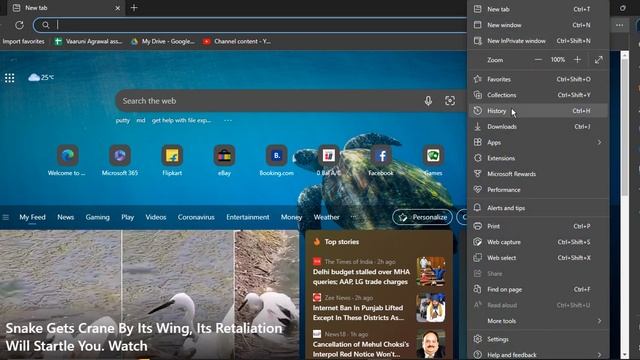Switch to the Gaming feed tab
The image size is (640, 360).
pyautogui.click(x=98, y=217)
